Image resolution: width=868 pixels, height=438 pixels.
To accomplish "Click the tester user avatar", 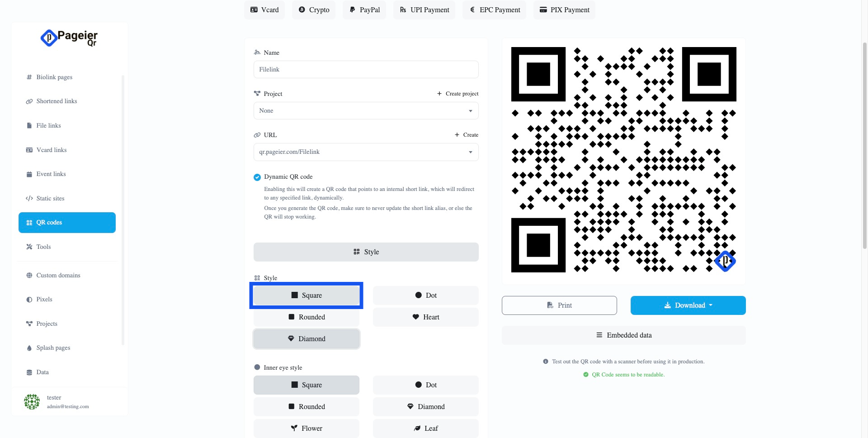I will 32,402.
